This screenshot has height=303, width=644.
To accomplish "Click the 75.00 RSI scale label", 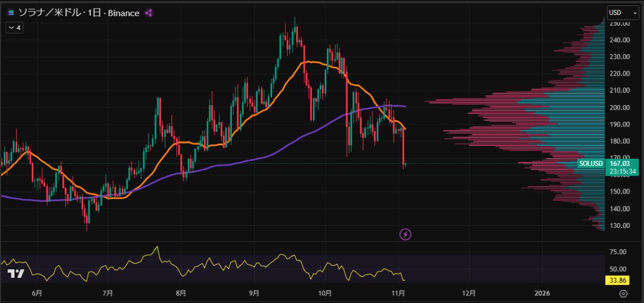I will pyautogui.click(x=619, y=252).
